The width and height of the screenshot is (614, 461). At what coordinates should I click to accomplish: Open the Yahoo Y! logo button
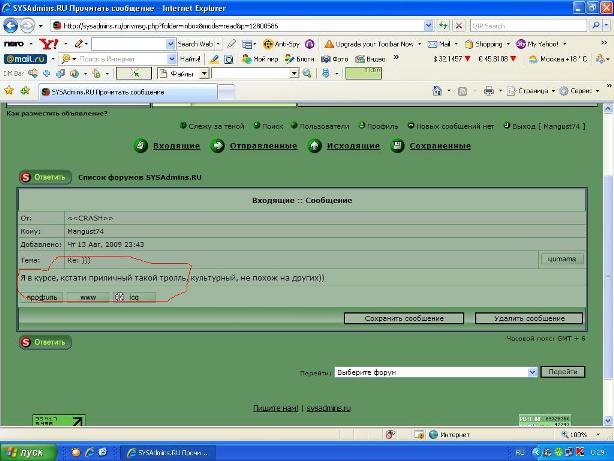pos(49,44)
